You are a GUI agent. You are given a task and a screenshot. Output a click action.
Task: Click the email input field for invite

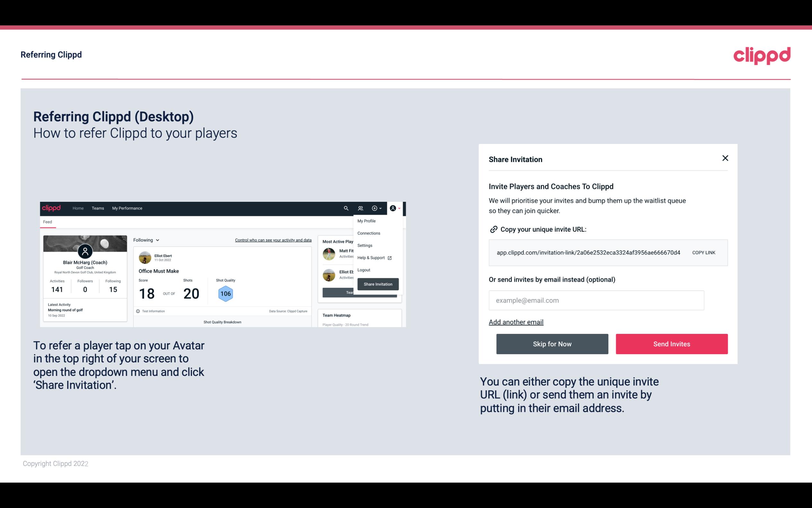pos(596,300)
